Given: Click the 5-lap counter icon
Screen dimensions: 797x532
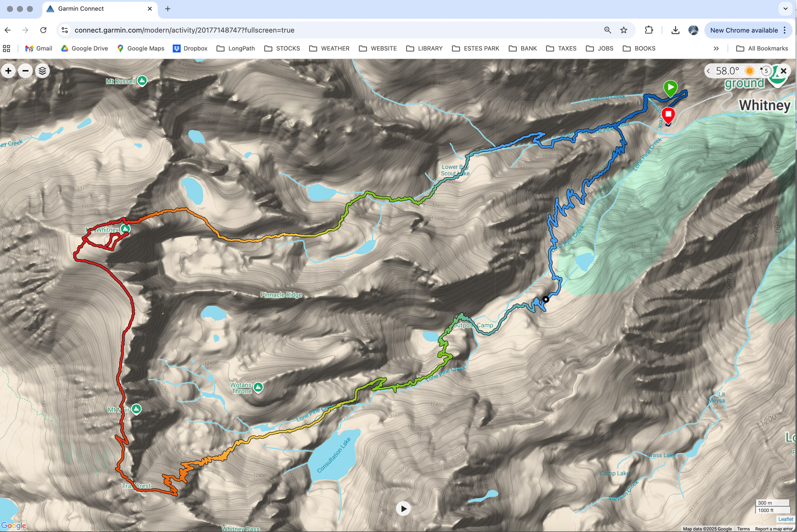Looking at the screenshot, I should [x=766, y=71].
